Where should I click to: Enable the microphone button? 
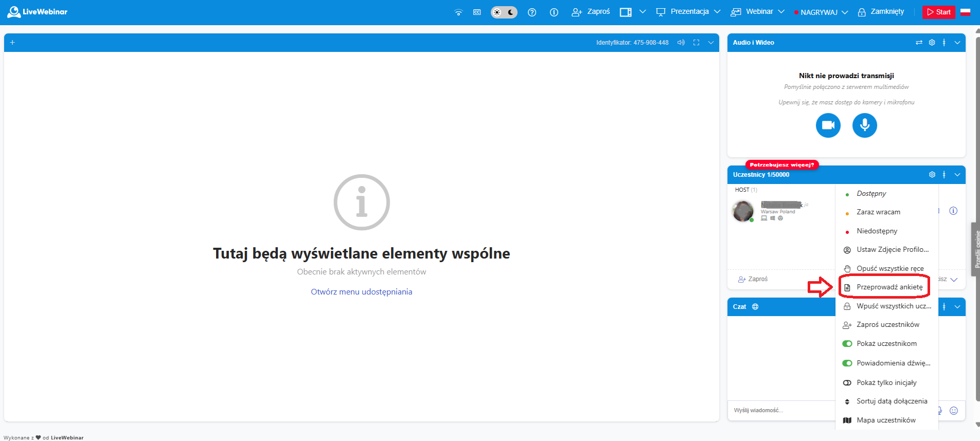coord(864,125)
